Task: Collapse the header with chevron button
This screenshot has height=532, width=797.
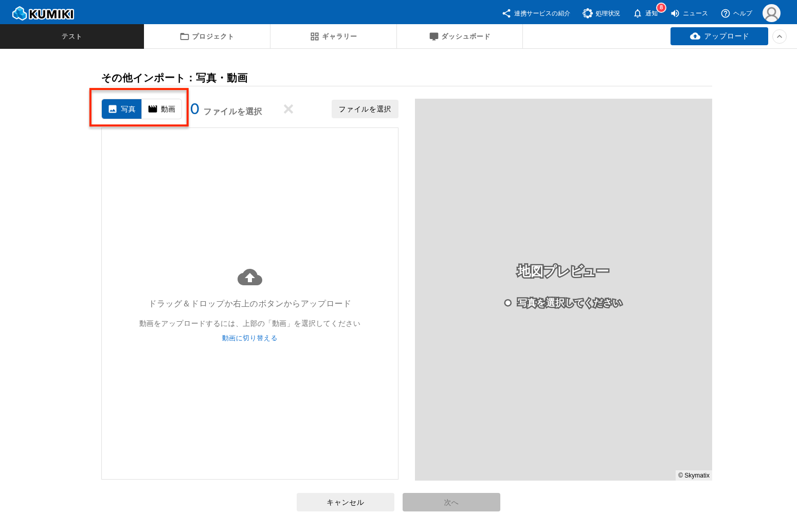Action: pos(780,36)
